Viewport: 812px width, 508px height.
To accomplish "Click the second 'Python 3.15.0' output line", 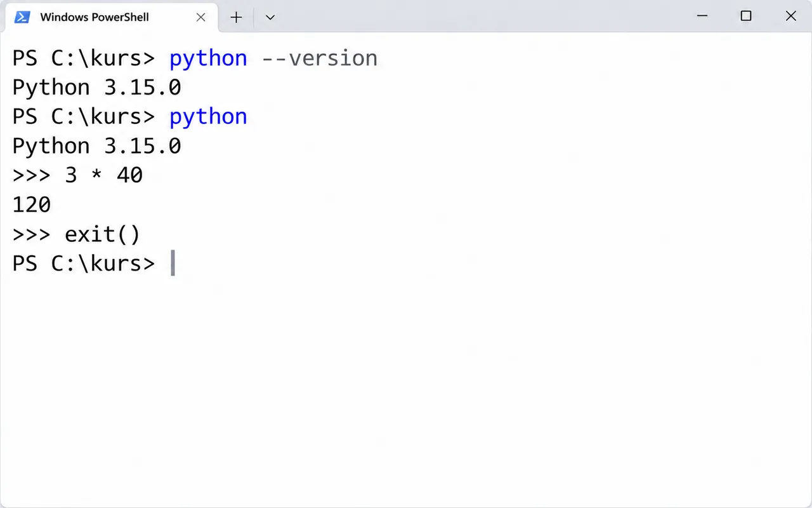I will pyautogui.click(x=96, y=146).
